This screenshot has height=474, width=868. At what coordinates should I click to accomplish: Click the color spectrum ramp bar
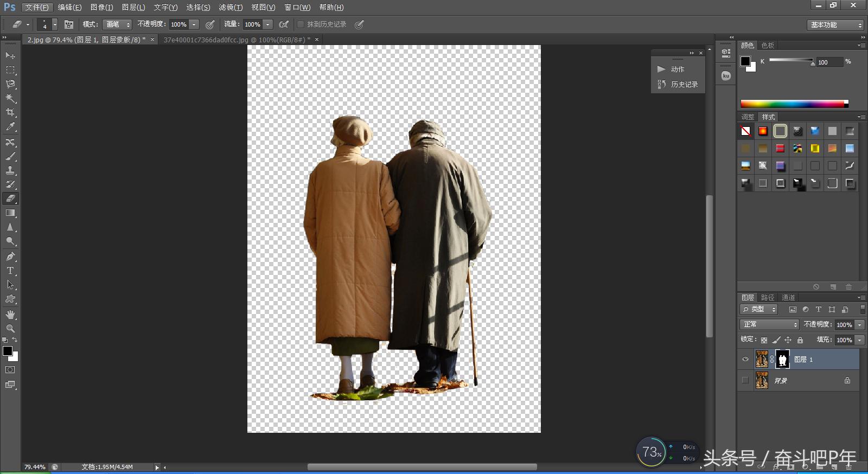coord(793,104)
